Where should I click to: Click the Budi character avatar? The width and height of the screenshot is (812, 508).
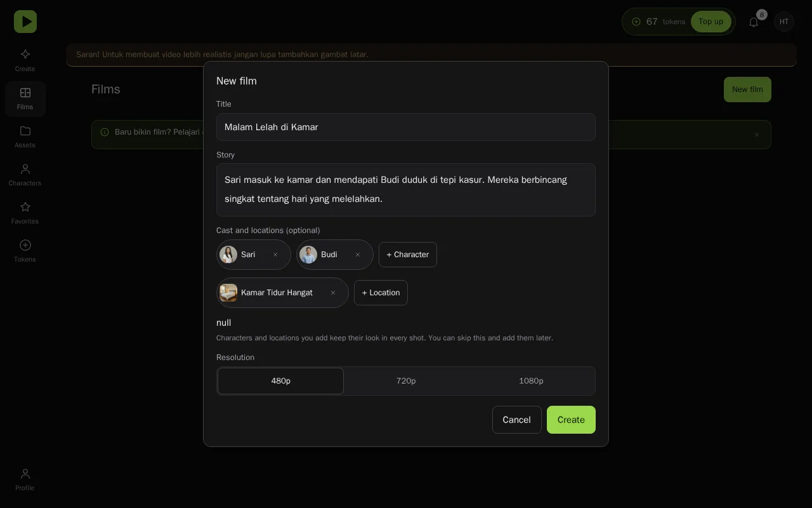click(308, 255)
